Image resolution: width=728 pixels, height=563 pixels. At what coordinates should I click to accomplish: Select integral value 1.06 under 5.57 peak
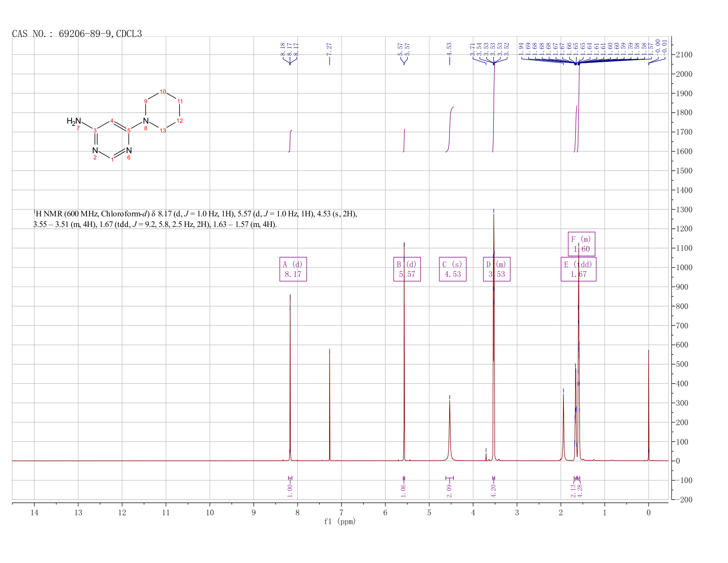pos(403,491)
